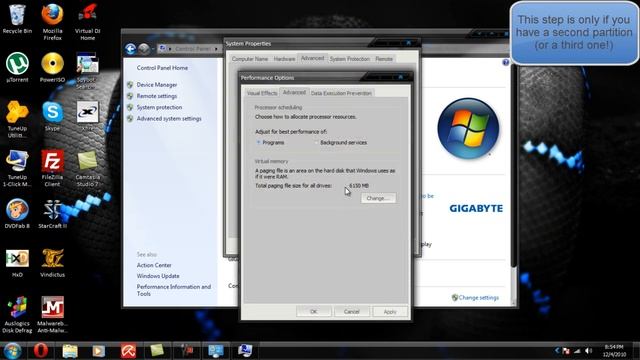Close the Performance Options dialog

pyautogui.click(x=401, y=77)
